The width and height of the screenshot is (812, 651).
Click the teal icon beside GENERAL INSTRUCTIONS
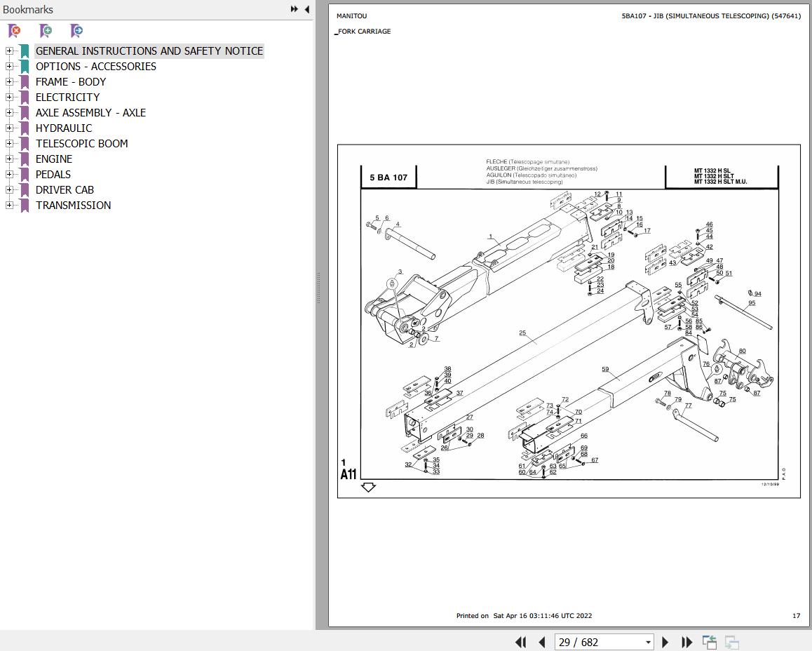[x=25, y=51]
